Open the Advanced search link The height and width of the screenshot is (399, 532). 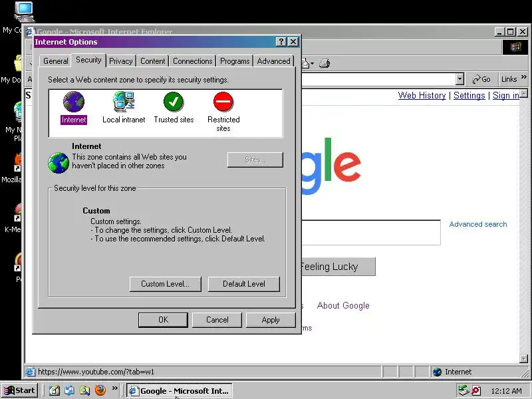tap(478, 224)
